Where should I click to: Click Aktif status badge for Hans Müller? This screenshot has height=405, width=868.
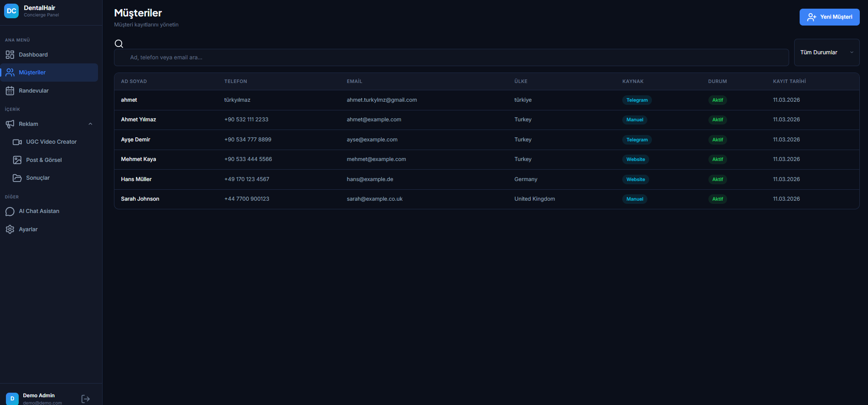pyautogui.click(x=718, y=179)
